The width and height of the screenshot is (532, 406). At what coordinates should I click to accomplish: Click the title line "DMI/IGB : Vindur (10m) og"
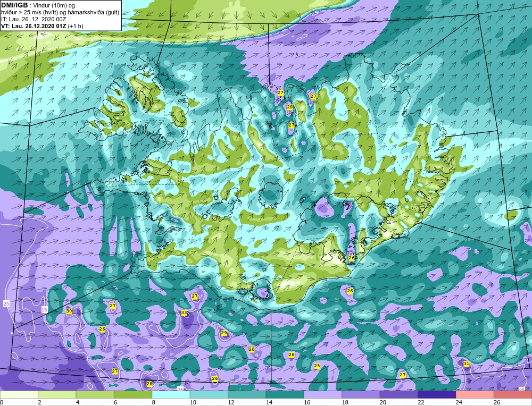38,5
